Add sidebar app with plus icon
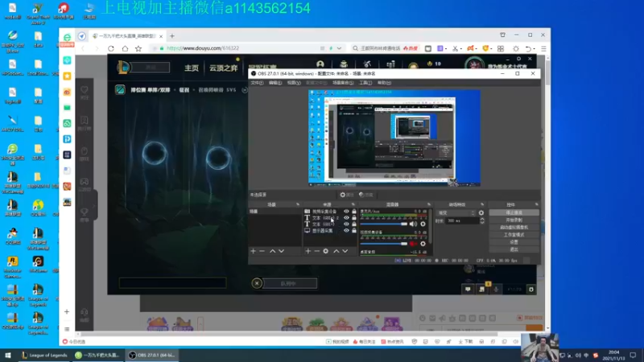The width and height of the screenshot is (644, 362). coord(67,312)
